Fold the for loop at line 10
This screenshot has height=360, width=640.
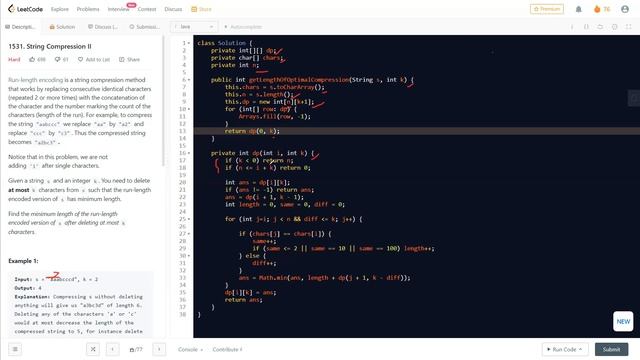coord(189,109)
